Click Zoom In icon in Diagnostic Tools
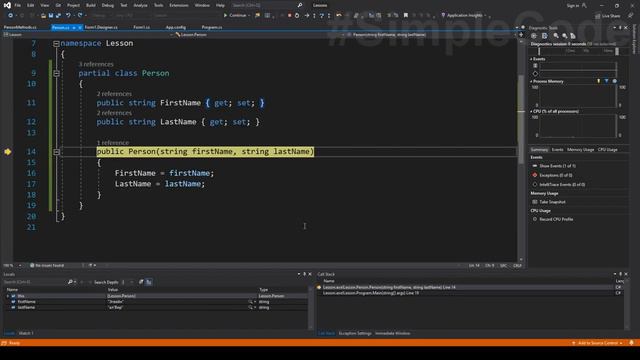The height and width of the screenshot is (360, 640). click(556, 36)
